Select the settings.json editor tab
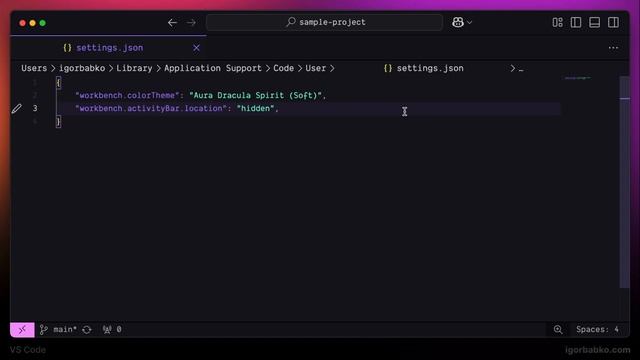Image resolution: width=640 pixels, height=360 pixels. (108, 48)
